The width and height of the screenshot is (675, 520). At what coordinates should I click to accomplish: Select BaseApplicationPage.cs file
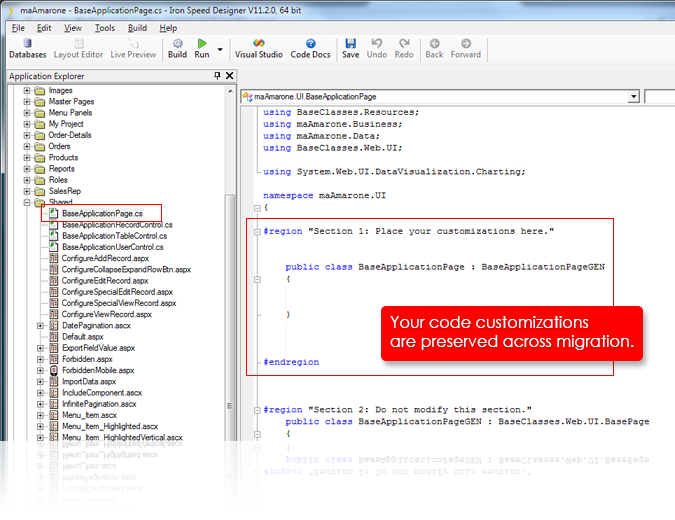pos(102,214)
